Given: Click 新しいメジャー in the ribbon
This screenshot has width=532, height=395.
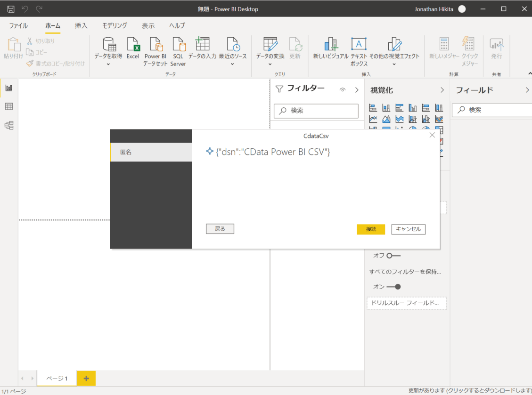Looking at the screenshot, I should [x=444, y=48].
